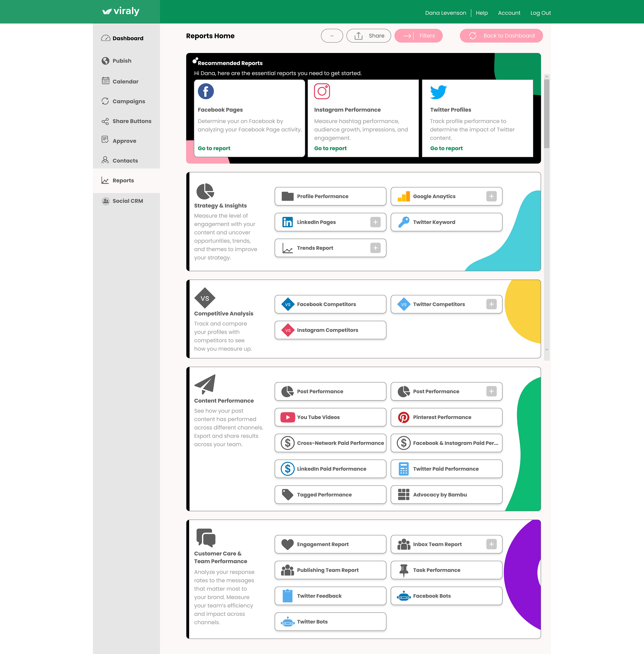Viewport: 644px width, 654px height.
Task: Open Calendar in the sidebar
Action: pos(125,81)
